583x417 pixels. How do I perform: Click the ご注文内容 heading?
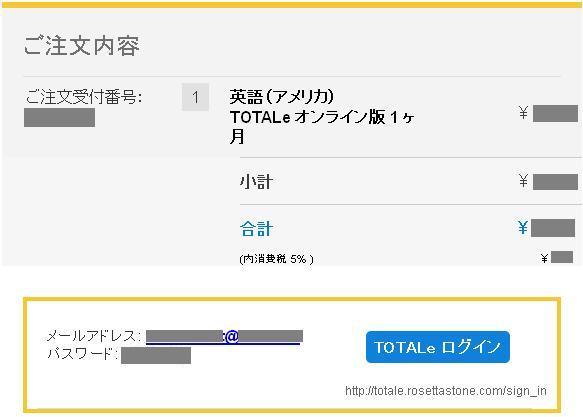pos(82,46)
